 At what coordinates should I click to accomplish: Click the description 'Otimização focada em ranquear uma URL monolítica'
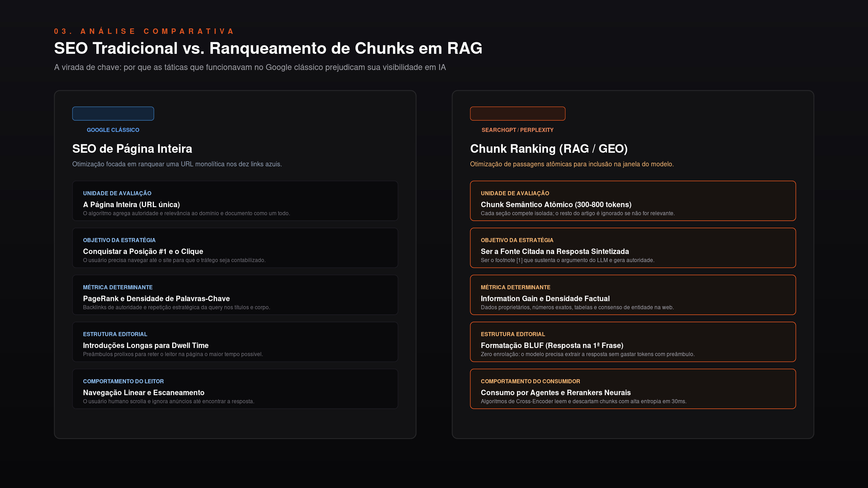(177, 164)
